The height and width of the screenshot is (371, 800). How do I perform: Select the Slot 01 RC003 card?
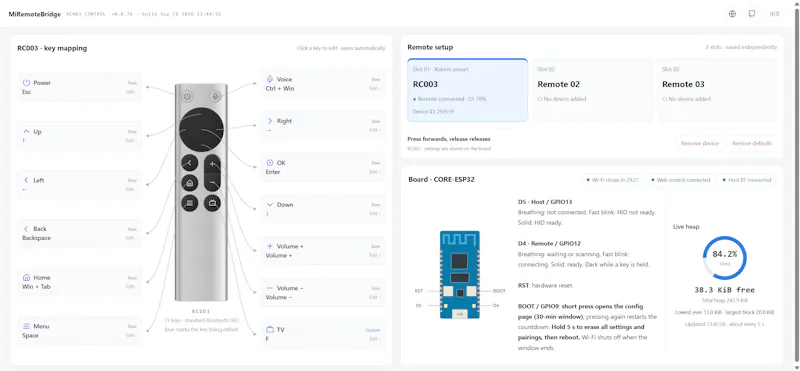click(x=467, y=90)
